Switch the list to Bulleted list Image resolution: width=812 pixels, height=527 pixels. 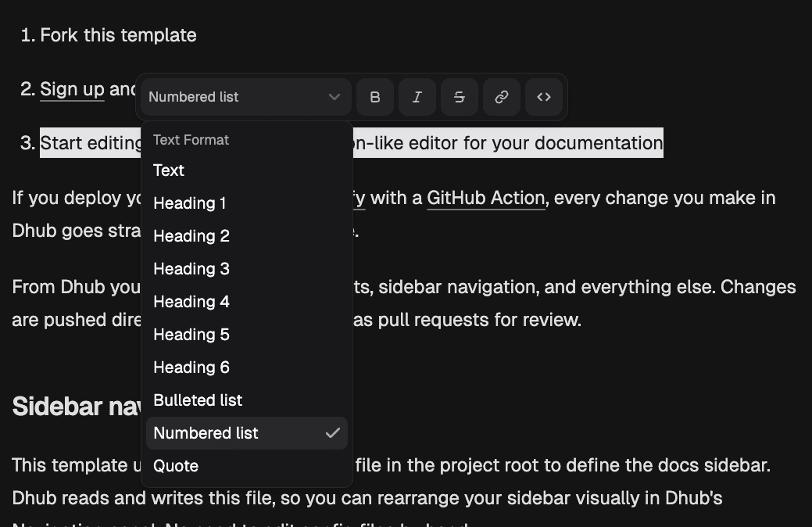point(198,400)
